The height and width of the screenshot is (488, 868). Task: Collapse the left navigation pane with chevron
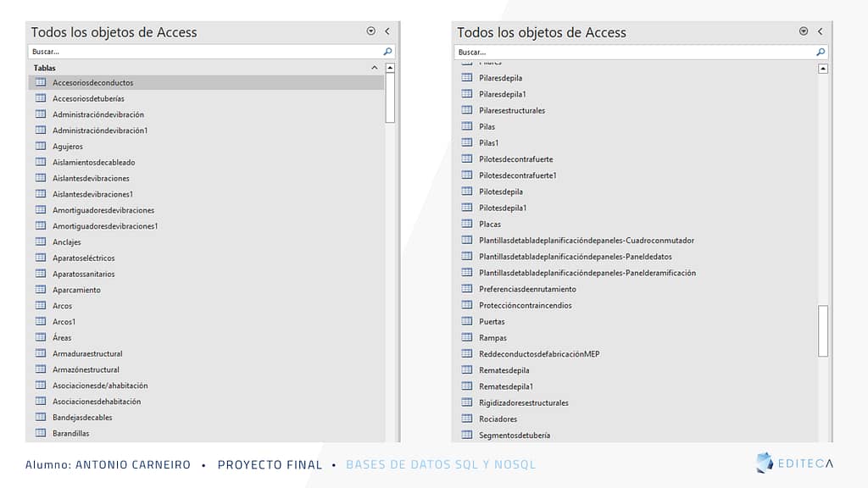(387, 31)
